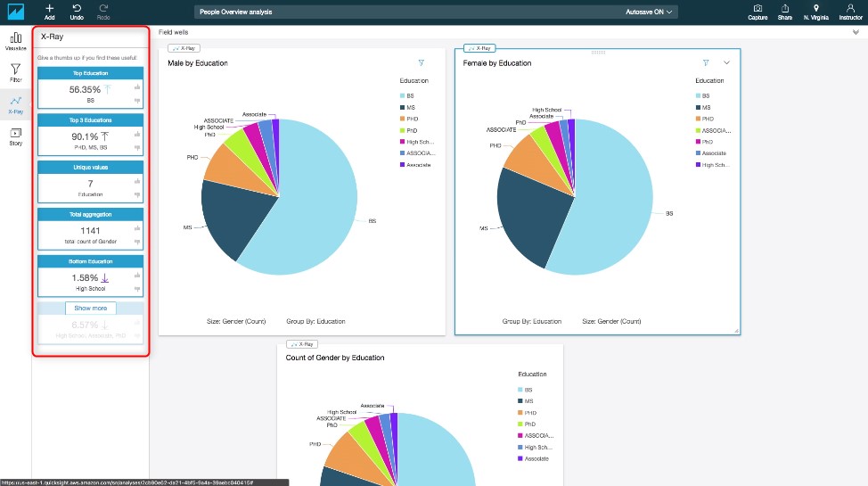Click the BS legend swatch in Count of Gender chart
The image size is (868, 486).
tap(520, 390)
